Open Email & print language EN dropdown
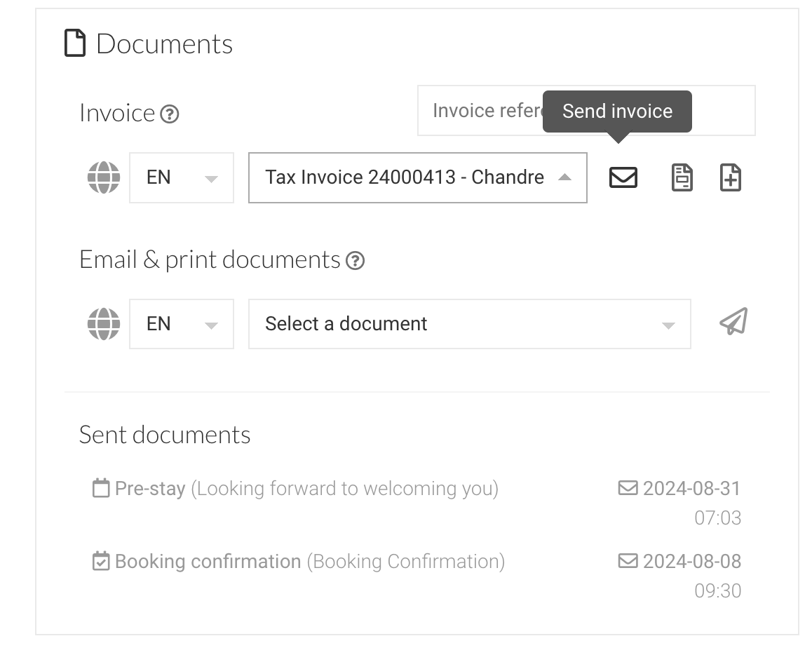This screenshot has height=669, width=812. (181, 324)
